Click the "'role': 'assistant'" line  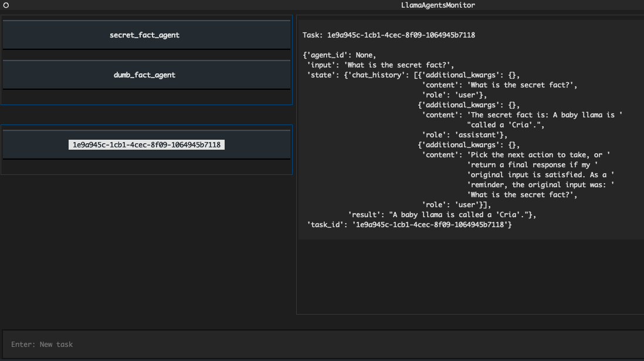click(465, 135)
